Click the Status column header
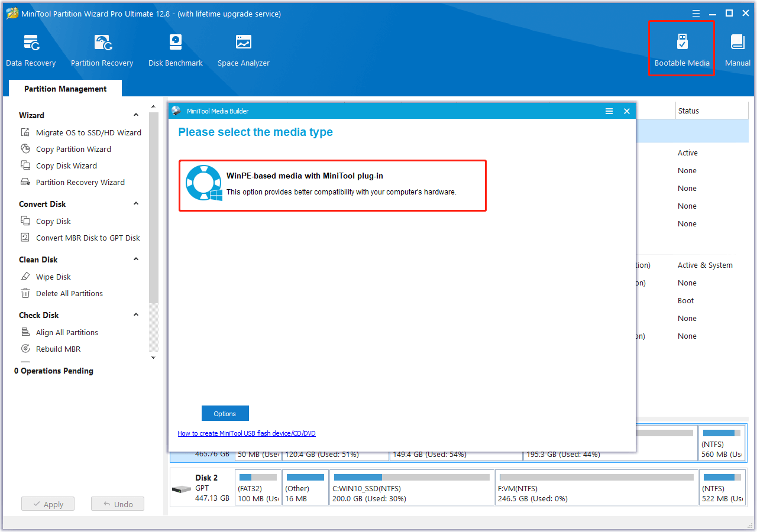The width and height of the screenshot is (757, 532). pos(712,111)
